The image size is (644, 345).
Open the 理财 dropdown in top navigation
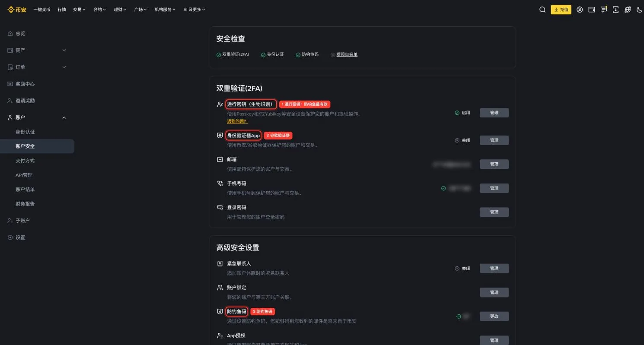click(120, 9)
